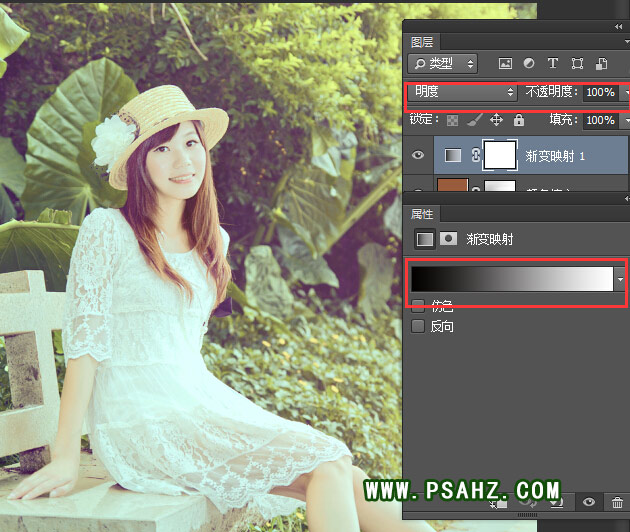Click the adjustment layer filter icon
The image size is (630, 532).
528,64
